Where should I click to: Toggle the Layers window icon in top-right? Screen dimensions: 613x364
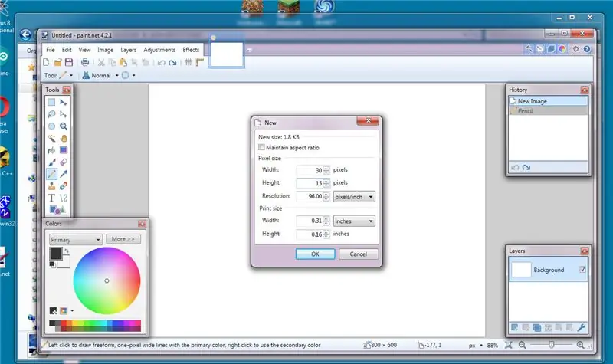point(551,49)
